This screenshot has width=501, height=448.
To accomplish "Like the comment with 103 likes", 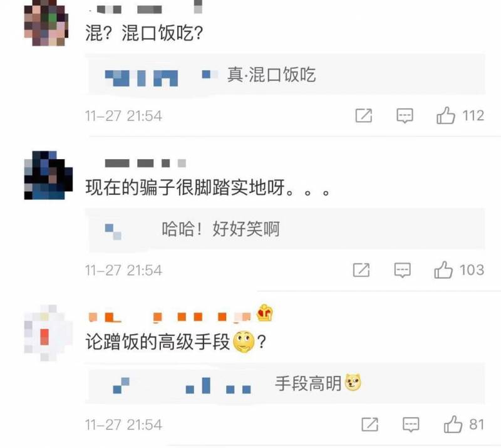I will (x=443, y=270).
